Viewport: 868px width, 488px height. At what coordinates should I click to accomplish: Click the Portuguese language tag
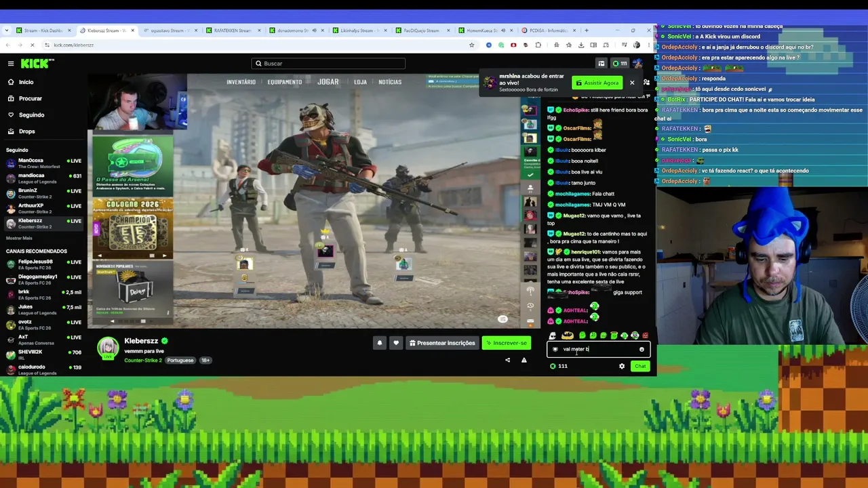click(x=180, y=361)
